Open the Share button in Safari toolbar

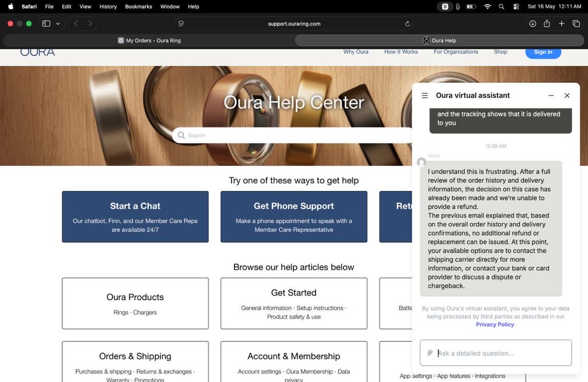point(547,24)
